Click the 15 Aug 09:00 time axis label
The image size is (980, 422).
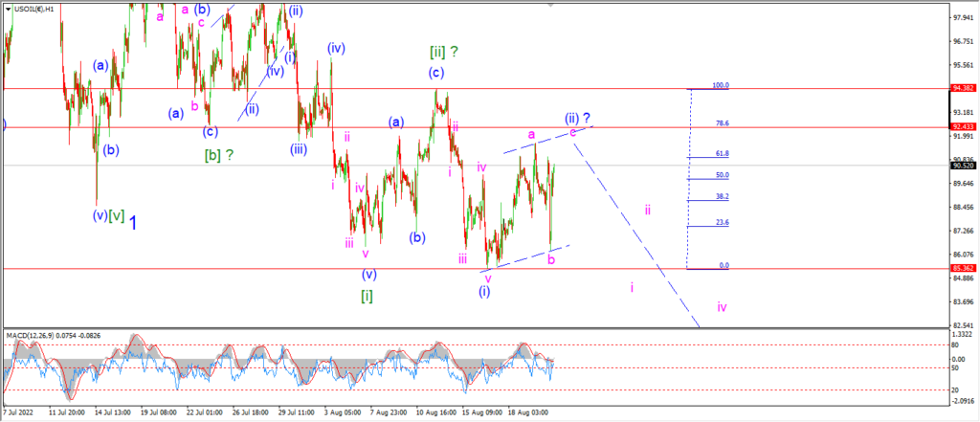[x=480, y=412]
